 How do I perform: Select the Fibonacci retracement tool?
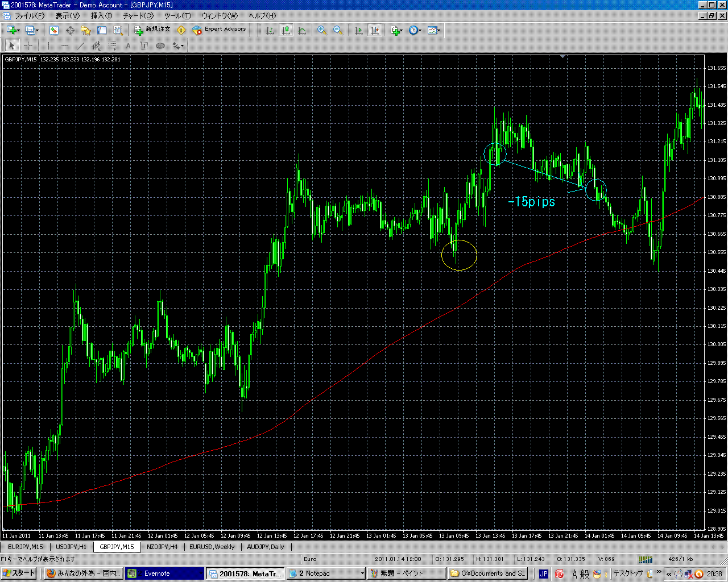113,46
